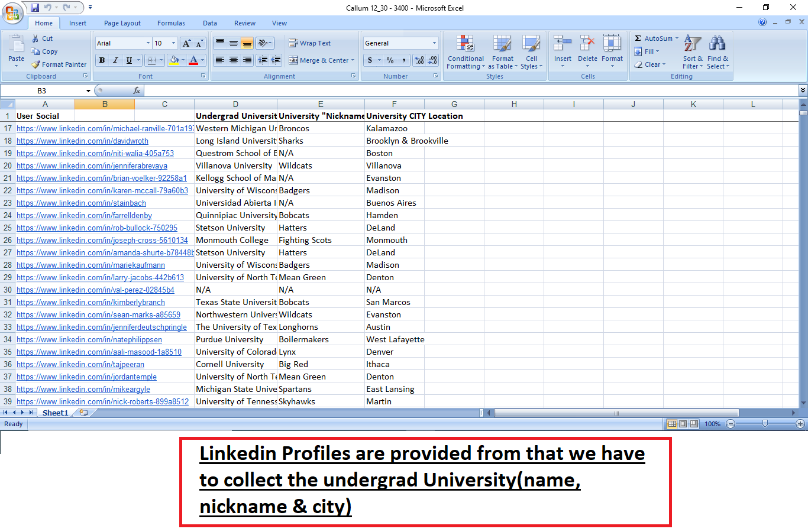The width and height of the screenshot is (808, 532).
Task: Toggle Wrap Text option
Action: 310,43
